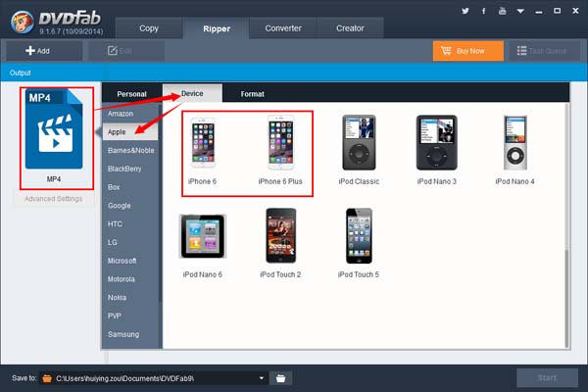Select Motorola in device brand list
The image size is (588, 392).
coord(130,279)
